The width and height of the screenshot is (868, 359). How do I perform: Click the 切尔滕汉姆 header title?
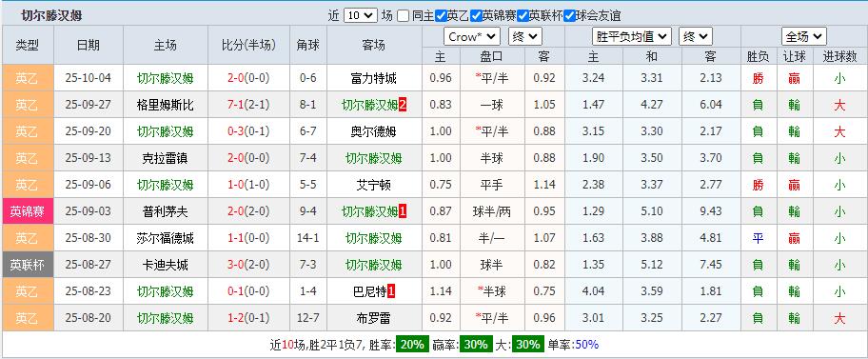point(51,15)
